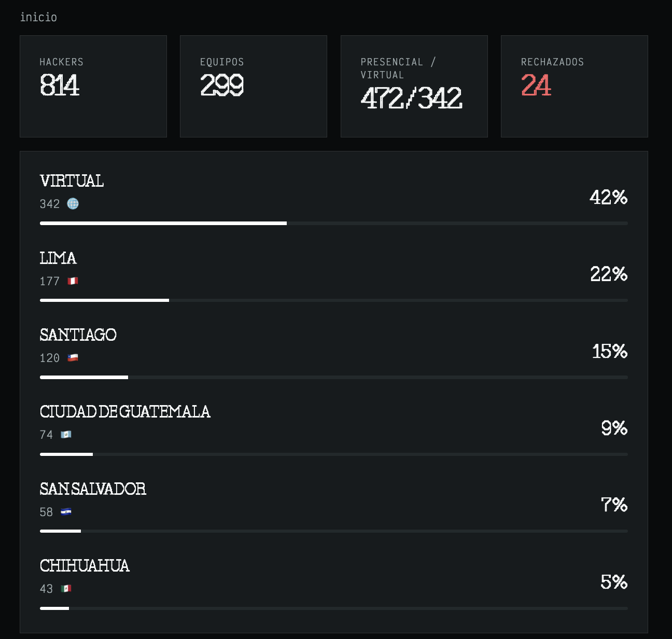Image resolution: width=672 pixels, height=639 pixels.
Task: Click the Virtual progress bar
Action: [333, 223]
